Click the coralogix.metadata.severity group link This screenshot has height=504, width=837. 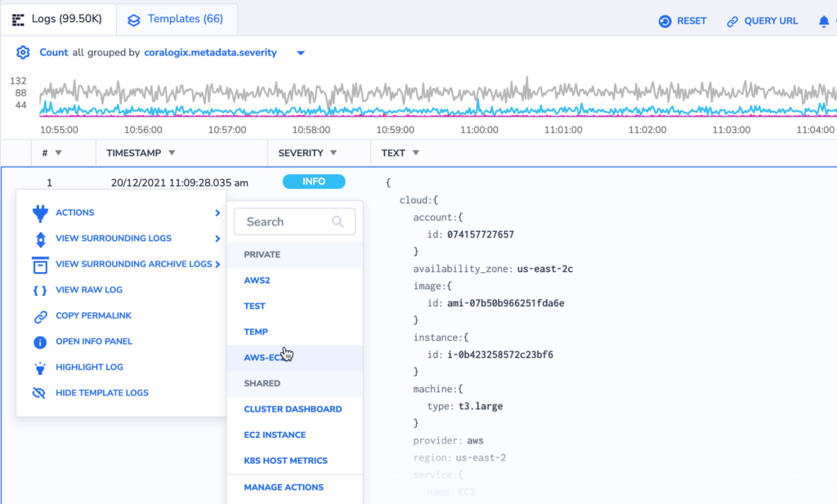click(210, 52)
